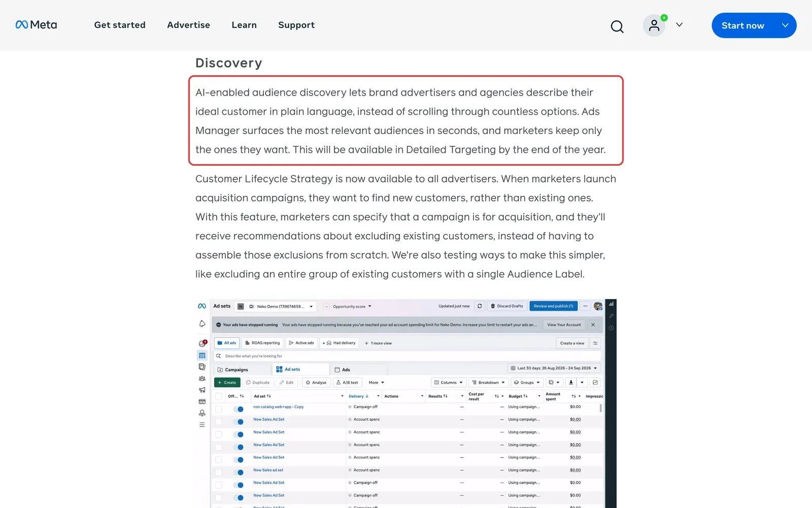Click the three-dots more options icon
Screen dimensions: 812x508
click(x=585, y=306)
